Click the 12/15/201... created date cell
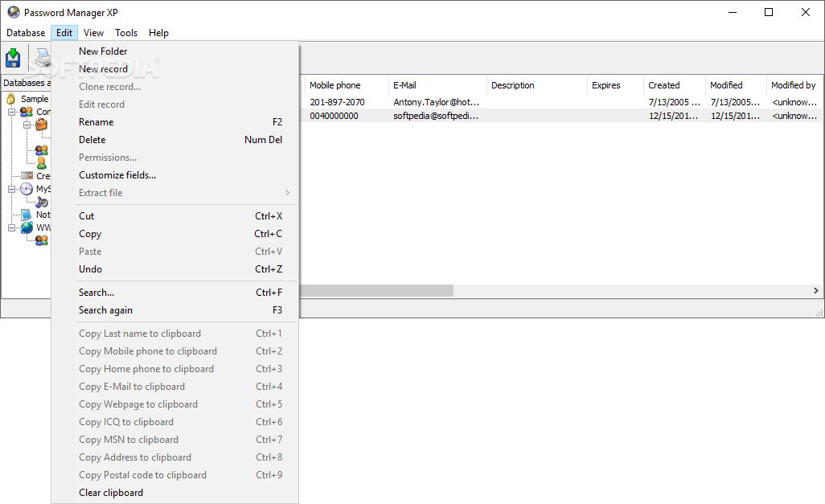The width and height of the screenshot is (825, 504). click(x=674, y=116)
